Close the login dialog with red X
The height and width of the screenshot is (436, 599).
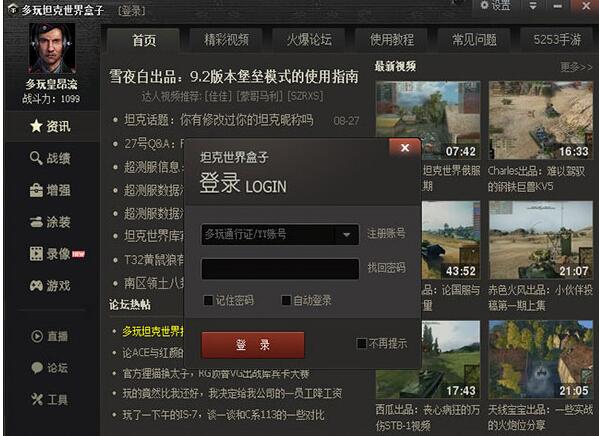click(405, 147)
